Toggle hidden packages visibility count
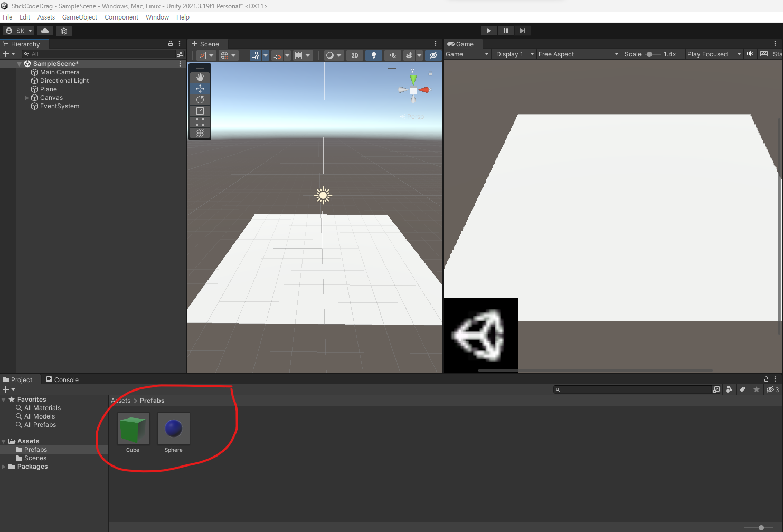The width and height of the screenshot is (783, 532). point(772,389)
